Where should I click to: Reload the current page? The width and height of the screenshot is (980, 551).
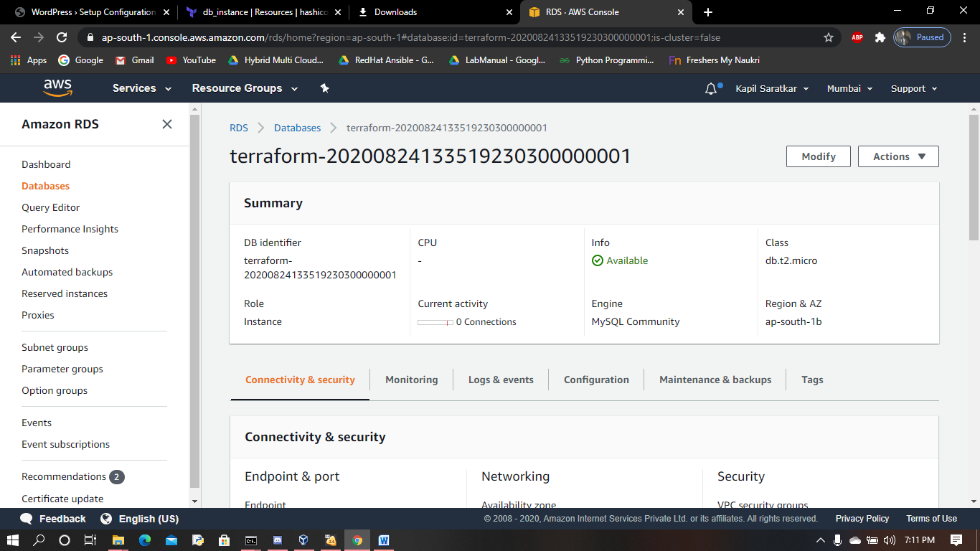pyautogui.click(x=62, y=37)
